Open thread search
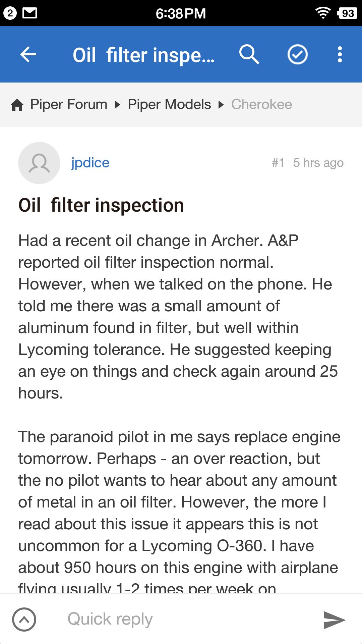Screen dimensions: 362x644 pyautogui.click(x=250, y=54)
